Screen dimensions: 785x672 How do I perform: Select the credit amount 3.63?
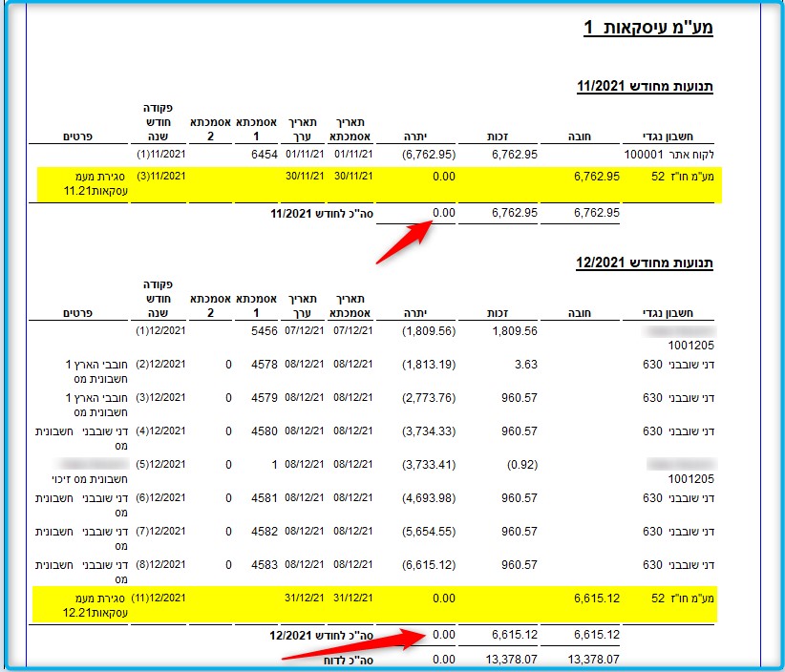tap(525, 365)
